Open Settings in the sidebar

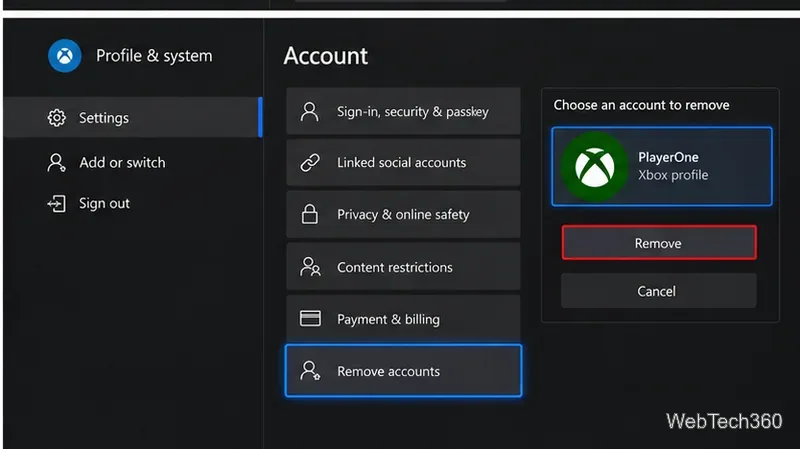click(x=133, y=117)
